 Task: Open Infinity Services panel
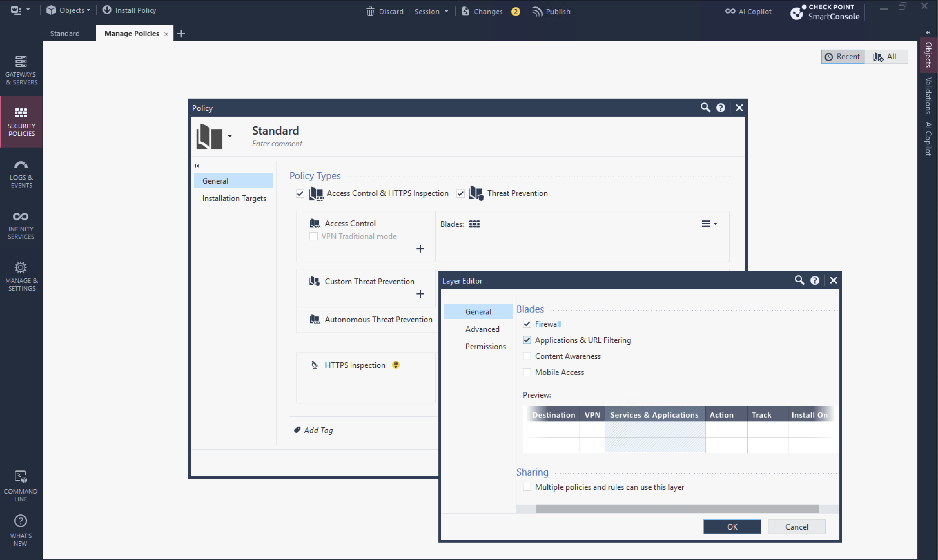click(21, 225)
